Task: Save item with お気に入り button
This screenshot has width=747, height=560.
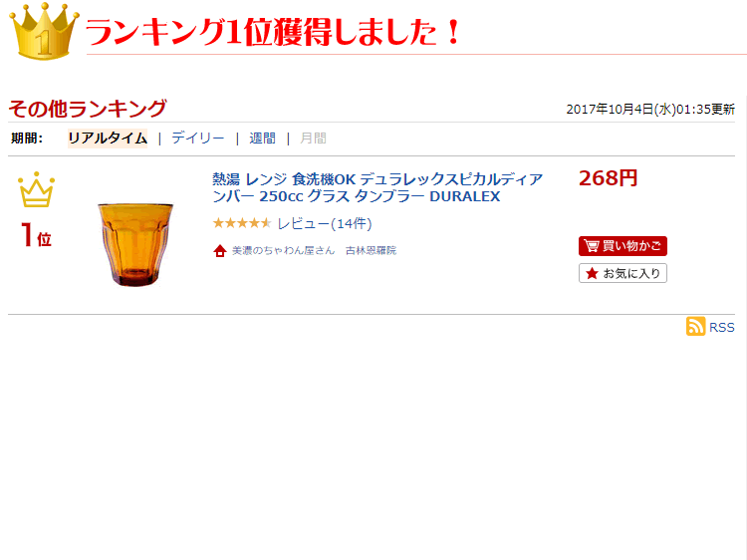Action: pos(622,273)
